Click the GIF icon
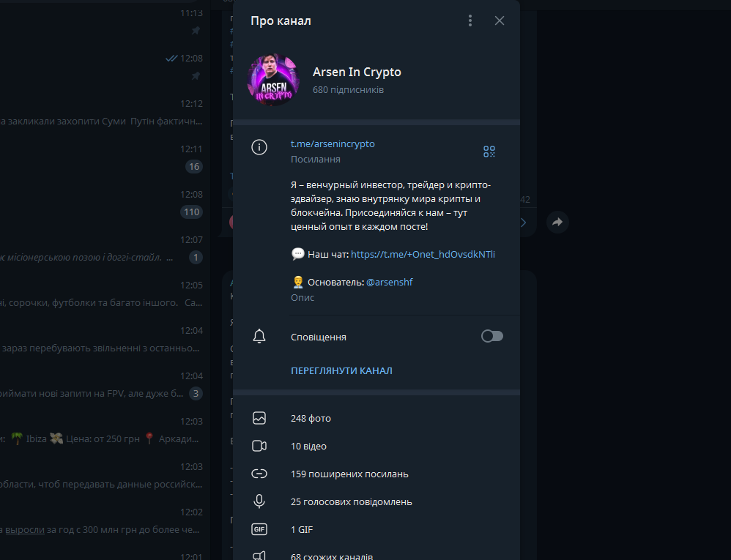The width and height of the screenshot is (731, 560). click(259, 529)
